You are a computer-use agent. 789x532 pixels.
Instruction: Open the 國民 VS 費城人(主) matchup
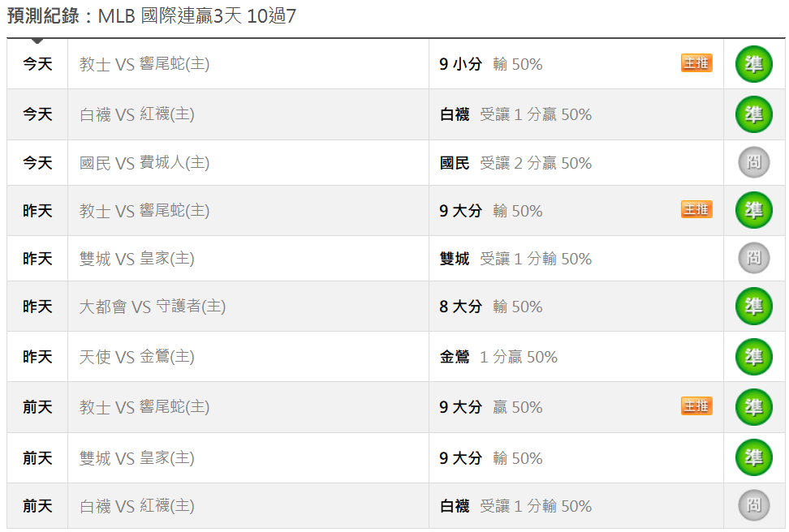(144, 163)
